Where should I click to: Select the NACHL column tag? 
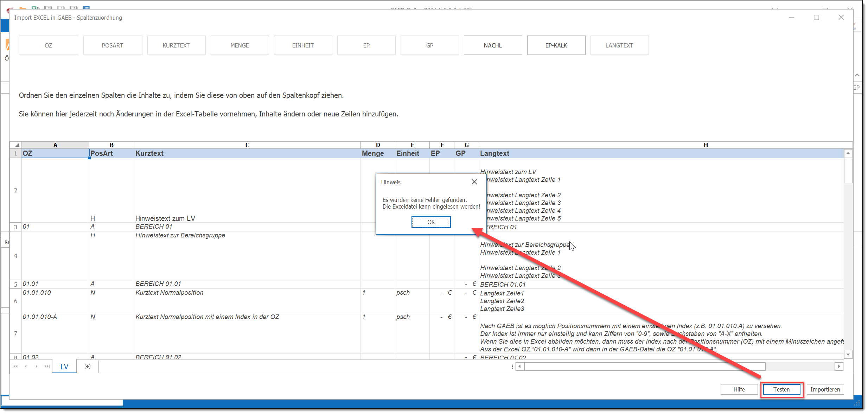tap(493, 45)
